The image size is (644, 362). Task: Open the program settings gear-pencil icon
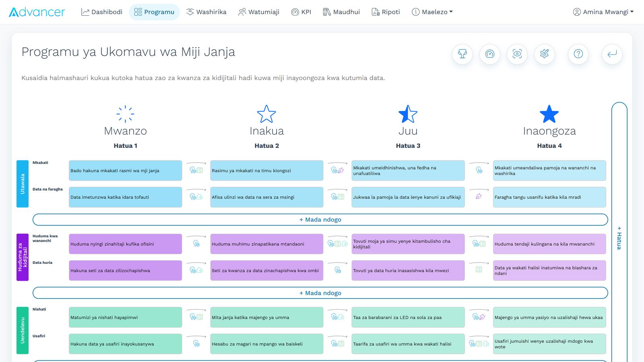[545, 54]
